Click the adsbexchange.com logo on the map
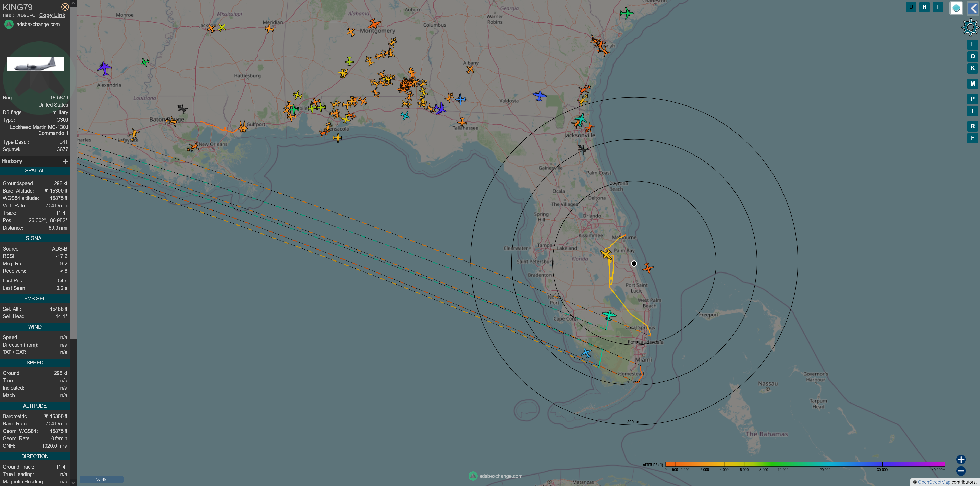The height and width of the screenshot is (486, 980). [495, 476]
